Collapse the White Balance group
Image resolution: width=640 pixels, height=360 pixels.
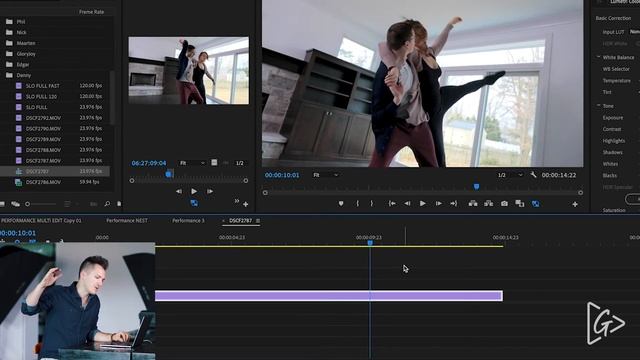click(599, 57)
